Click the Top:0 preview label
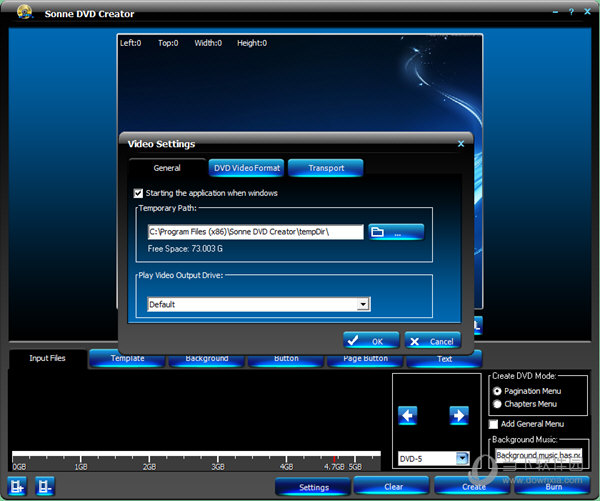 pos(168,43)
